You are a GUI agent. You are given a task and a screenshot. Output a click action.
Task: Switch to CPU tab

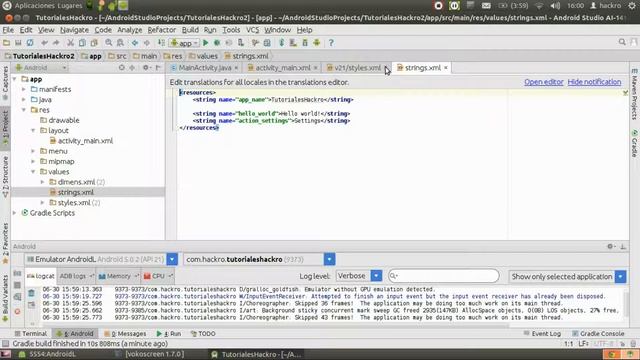[158, 276]
